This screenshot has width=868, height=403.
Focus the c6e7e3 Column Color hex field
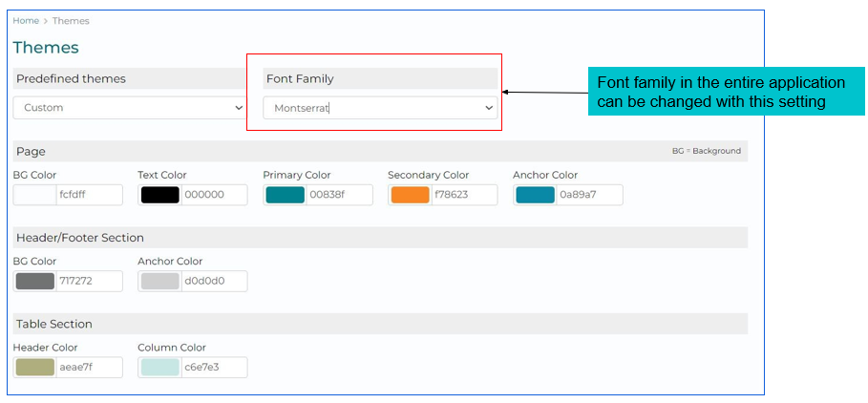coord(213,368)
